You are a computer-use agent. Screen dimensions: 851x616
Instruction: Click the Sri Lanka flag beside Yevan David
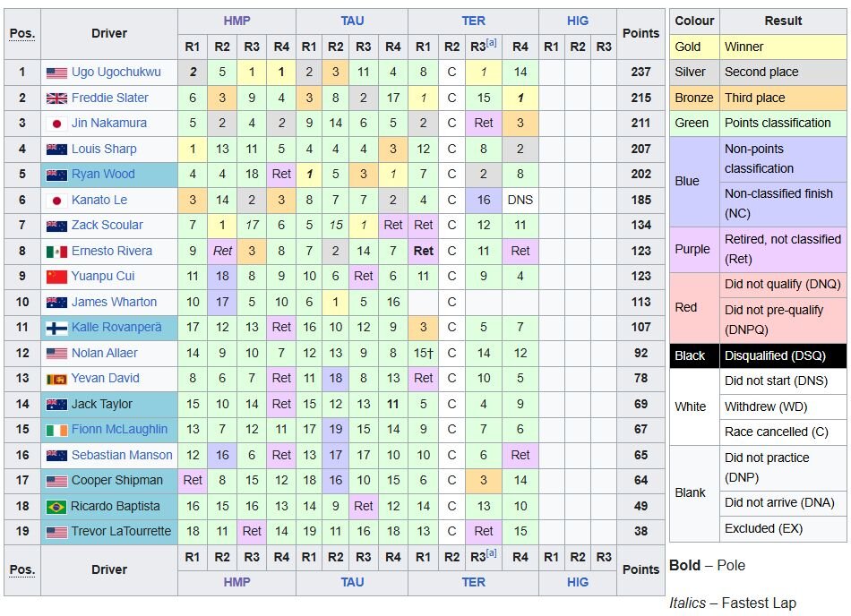coord(56,379)
